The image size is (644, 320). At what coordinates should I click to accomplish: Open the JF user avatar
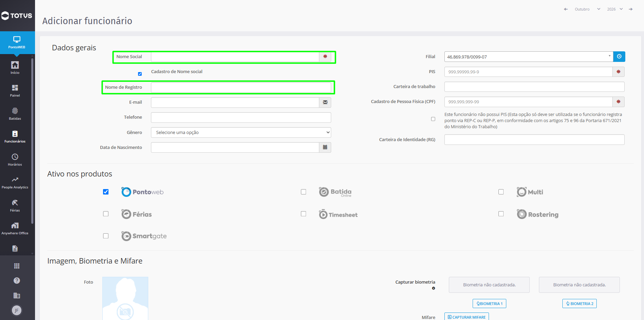(17, 310)
